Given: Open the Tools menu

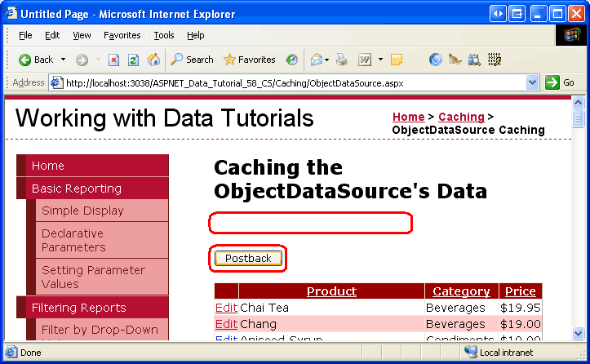Looking at the screenshot, I should pos(164,35).
